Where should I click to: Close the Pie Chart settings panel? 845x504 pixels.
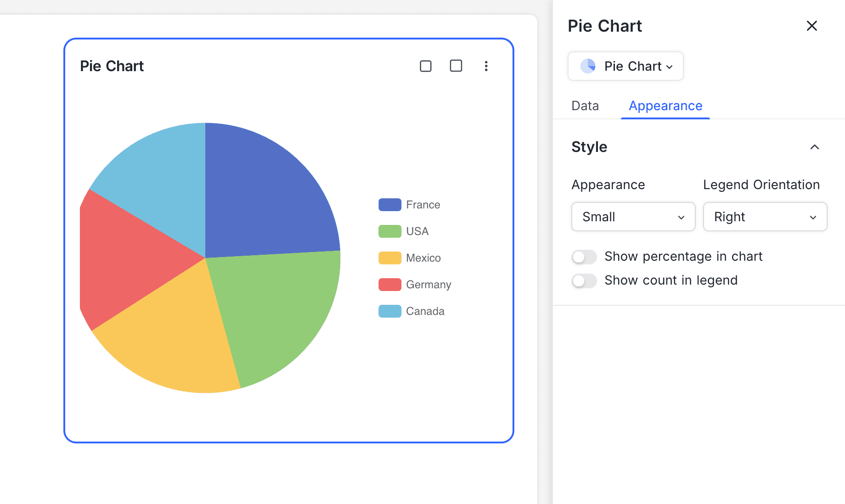[811, 26]
